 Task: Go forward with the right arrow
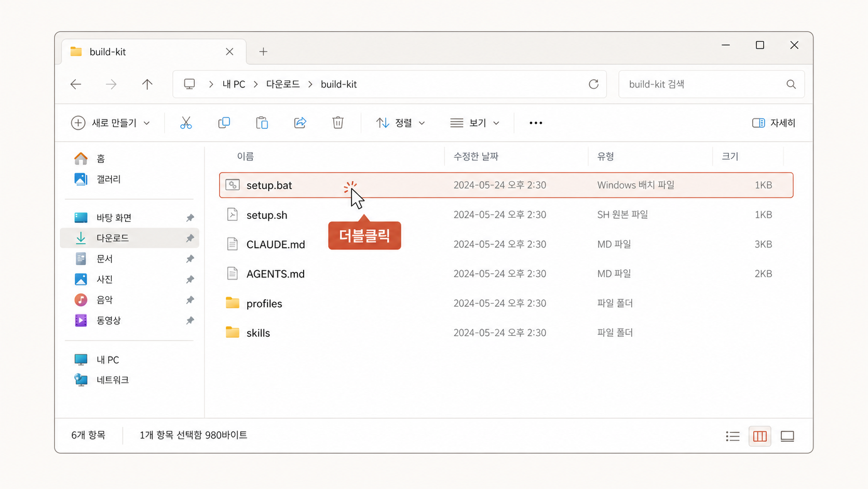tap(111, 84)
